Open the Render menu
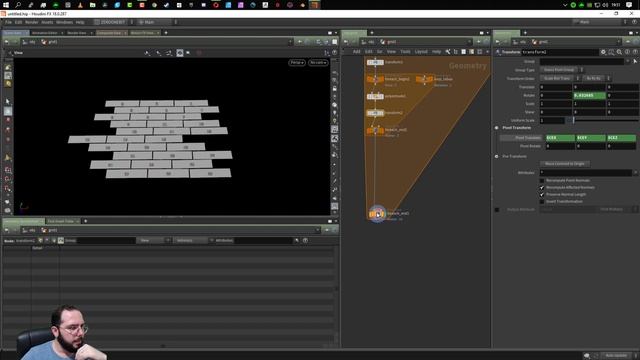 coord(31,22)
